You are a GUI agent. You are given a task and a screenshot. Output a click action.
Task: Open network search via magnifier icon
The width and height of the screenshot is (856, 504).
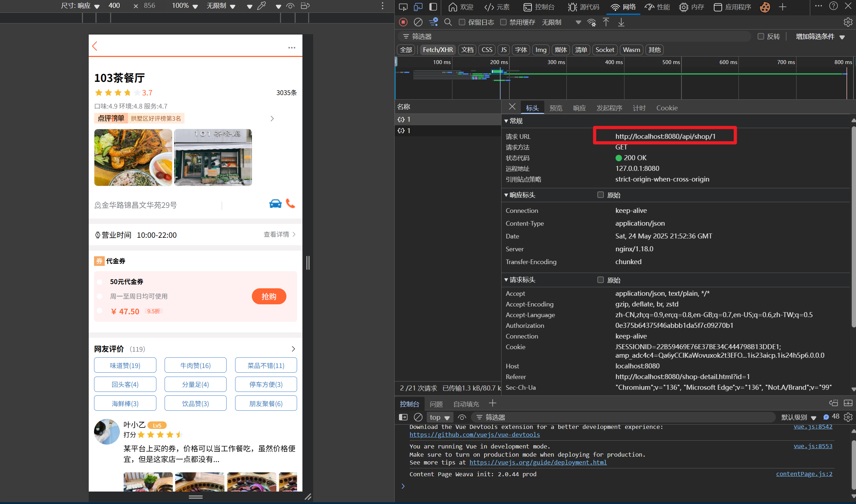pyautogui.click(x=448, y=22)
